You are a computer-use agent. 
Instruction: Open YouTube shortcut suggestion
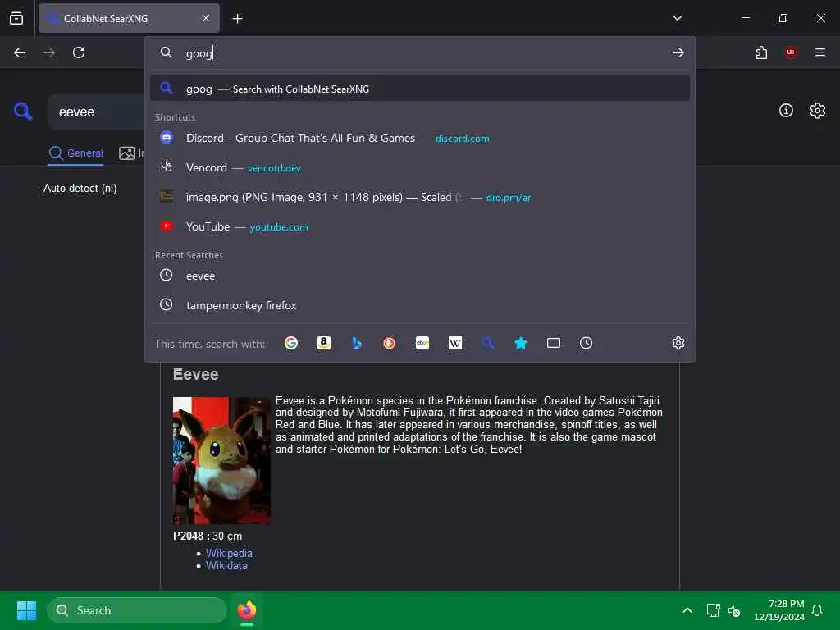[420, 226]
